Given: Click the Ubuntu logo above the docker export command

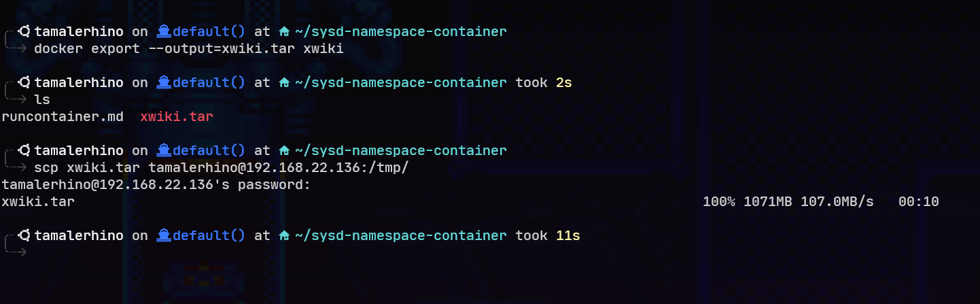Looking at the screenshot, I should [x=24, y=31].
